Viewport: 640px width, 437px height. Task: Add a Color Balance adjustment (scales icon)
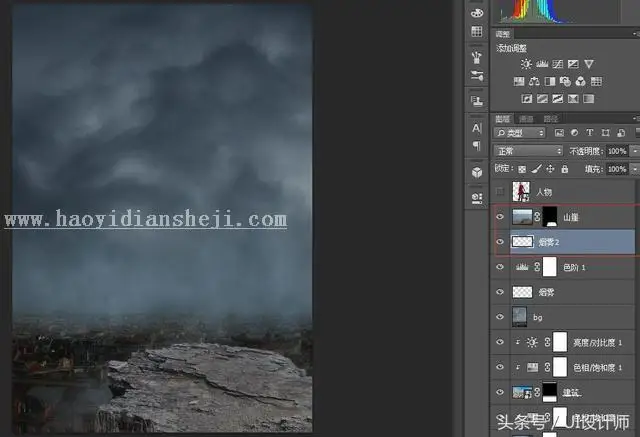pyautogui.click(x=534, y=82)
